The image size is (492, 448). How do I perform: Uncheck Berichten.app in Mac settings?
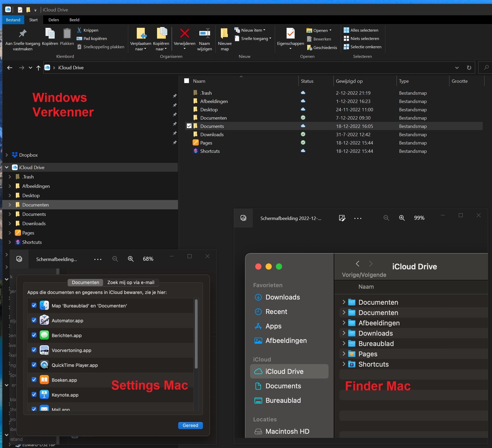(x=34, y=335)
